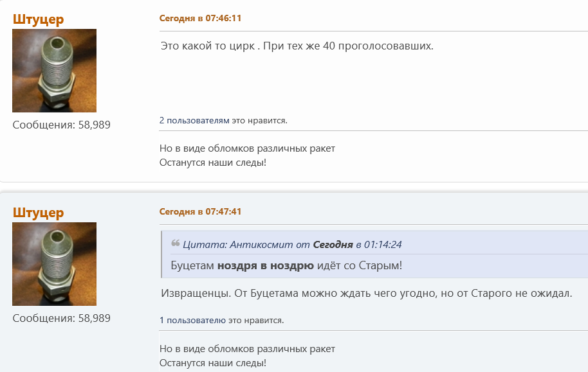Click message count under second avatar
Image resolution: width=588 pixels, height=372 pixels.
[62, 318]
